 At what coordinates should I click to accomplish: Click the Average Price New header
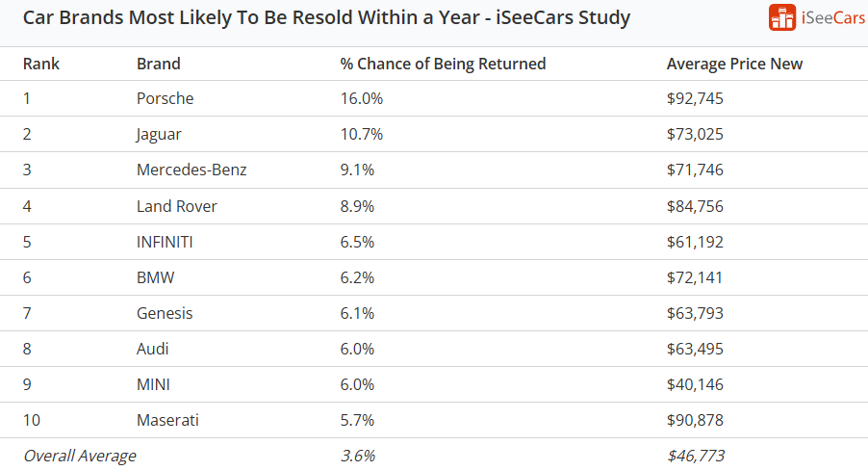pyautogui.click(x=734, y=64)
